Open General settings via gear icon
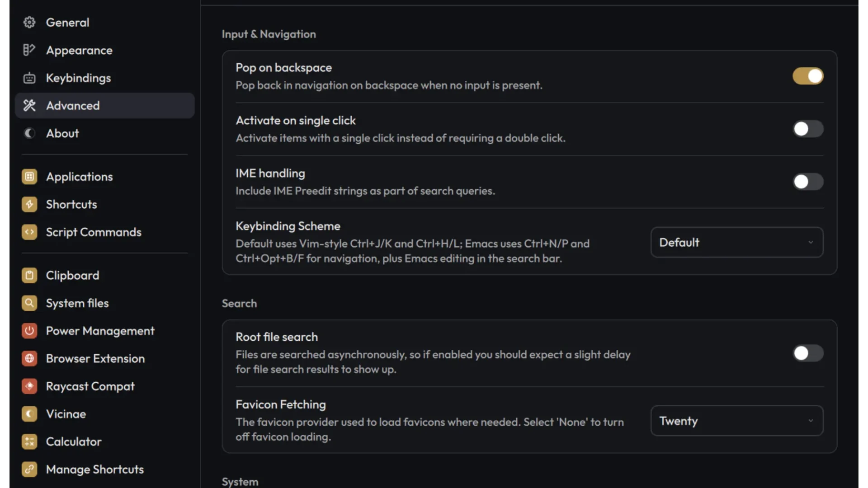Viewport: 868px width, 488px height. [29, 22]
